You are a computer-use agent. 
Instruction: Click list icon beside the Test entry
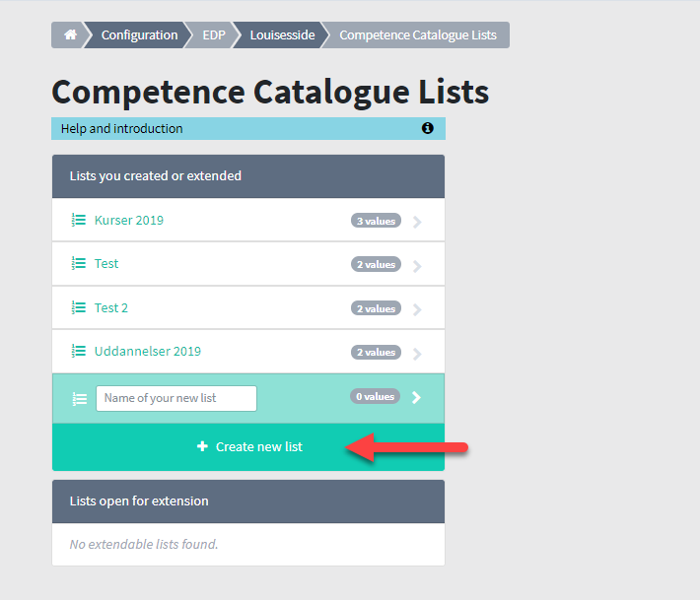(79, 264)
